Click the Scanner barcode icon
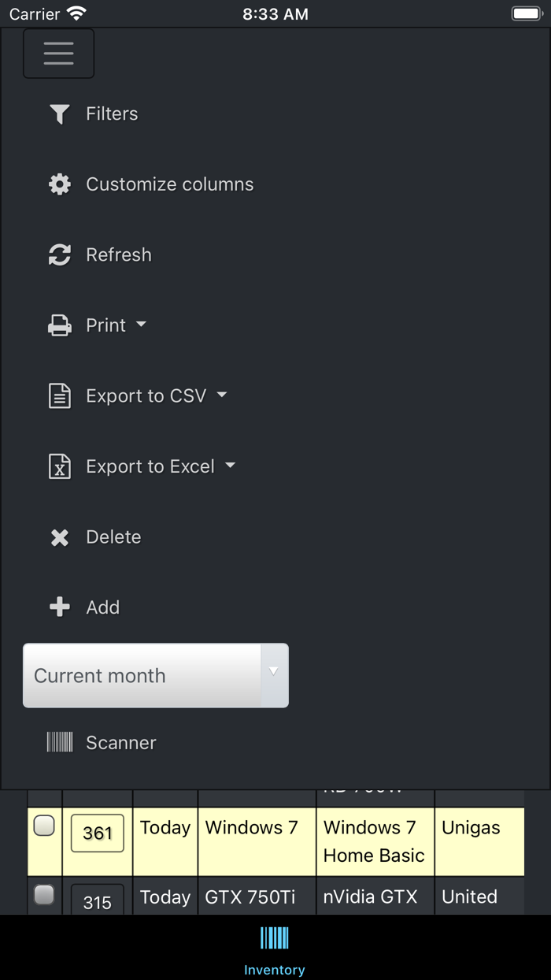Image resolution: width=551 pixels, height=980 pixels. 60,742
